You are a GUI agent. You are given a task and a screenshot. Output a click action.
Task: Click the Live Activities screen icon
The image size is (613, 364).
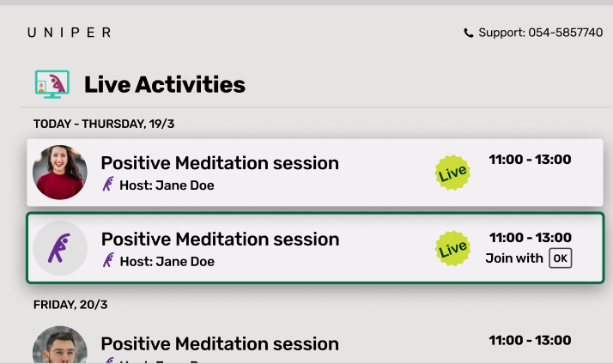point(52,84)
